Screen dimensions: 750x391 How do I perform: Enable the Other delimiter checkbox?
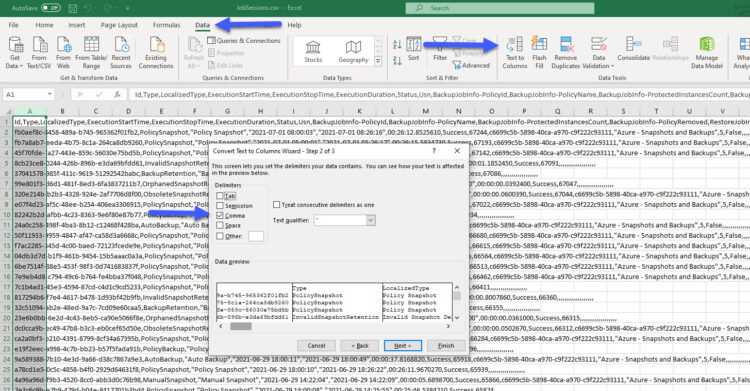click(220, 236)
